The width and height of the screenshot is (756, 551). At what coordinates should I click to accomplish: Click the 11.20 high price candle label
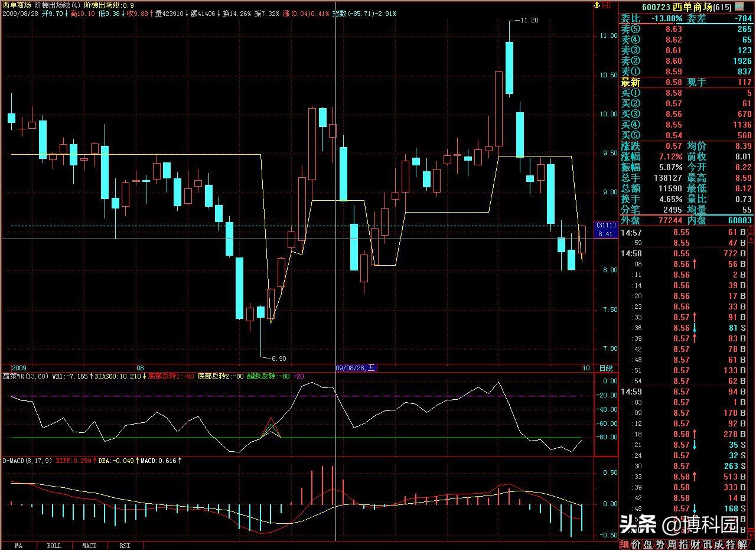[530, 20]
